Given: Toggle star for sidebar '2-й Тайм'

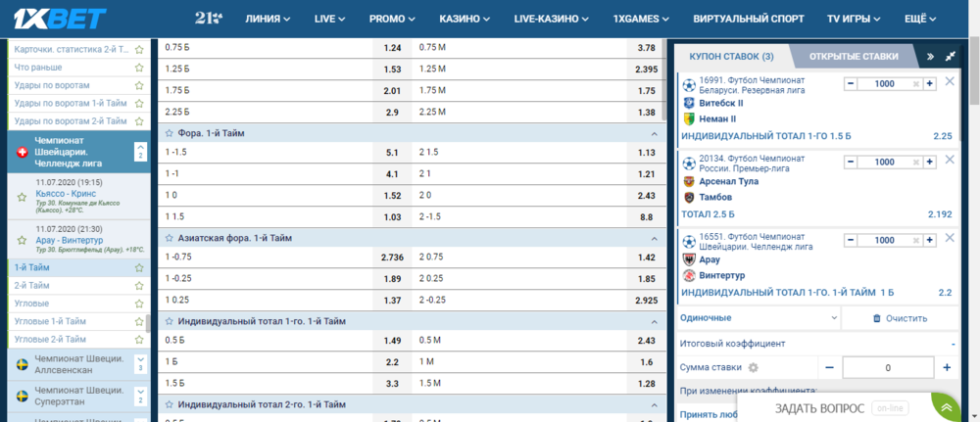Looking at the screenshot, I should tap(139, 286).
